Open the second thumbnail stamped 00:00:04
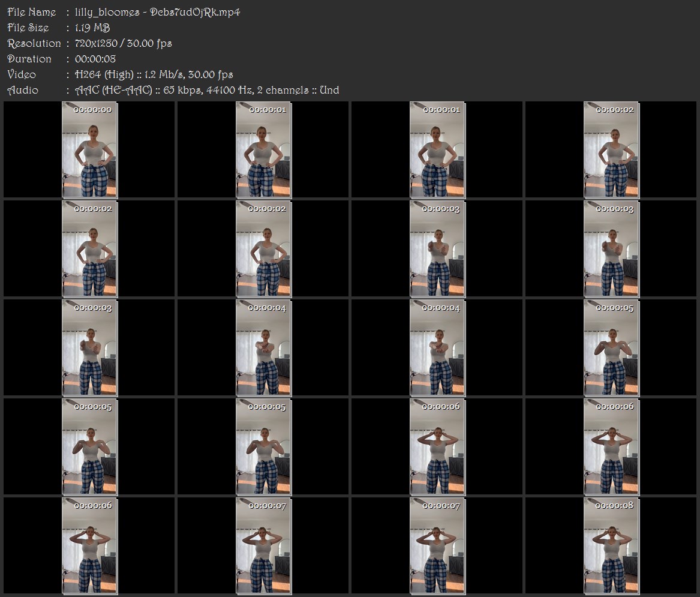Image resolution: width=700 pixels, height=597 pixels. (437, 348)
